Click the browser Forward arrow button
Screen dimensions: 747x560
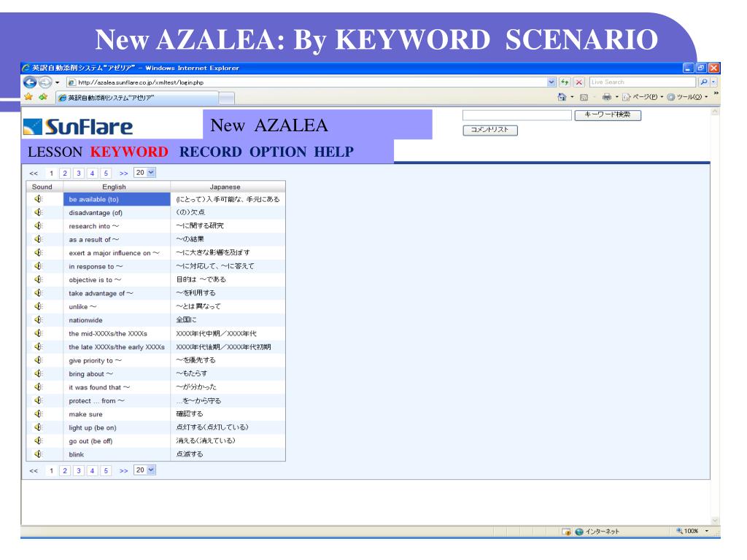coord(44,82)
